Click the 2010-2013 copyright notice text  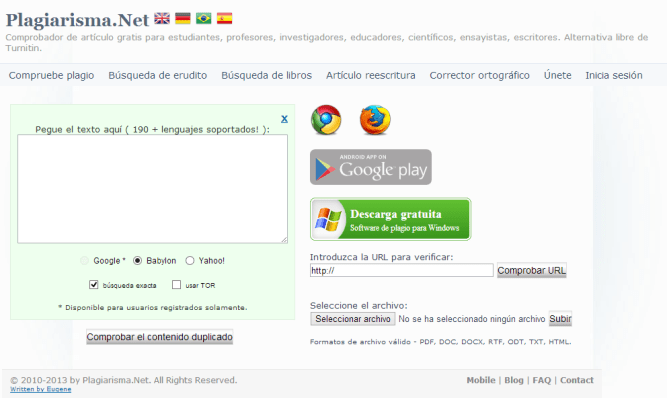point(124,380)
